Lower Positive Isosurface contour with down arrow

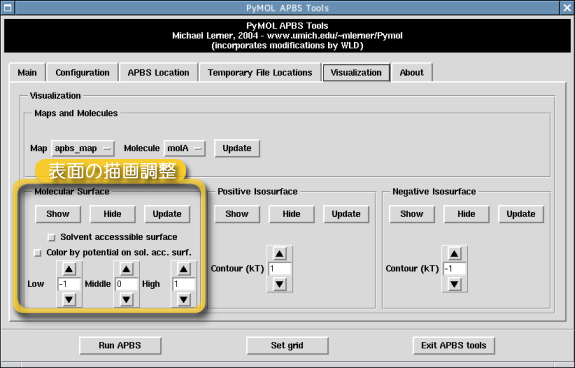[x=279, y=284]
